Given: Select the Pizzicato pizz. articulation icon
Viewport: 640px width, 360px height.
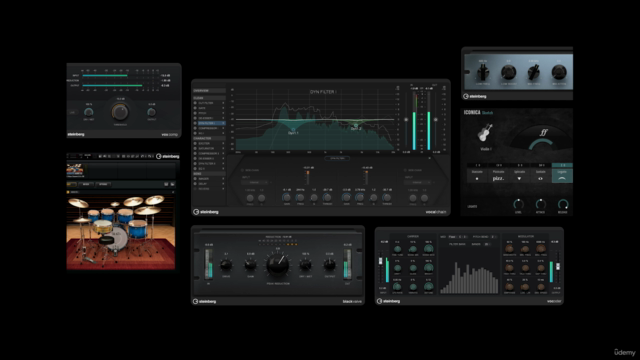Looking at the screenshot, I should pos(498,178).
